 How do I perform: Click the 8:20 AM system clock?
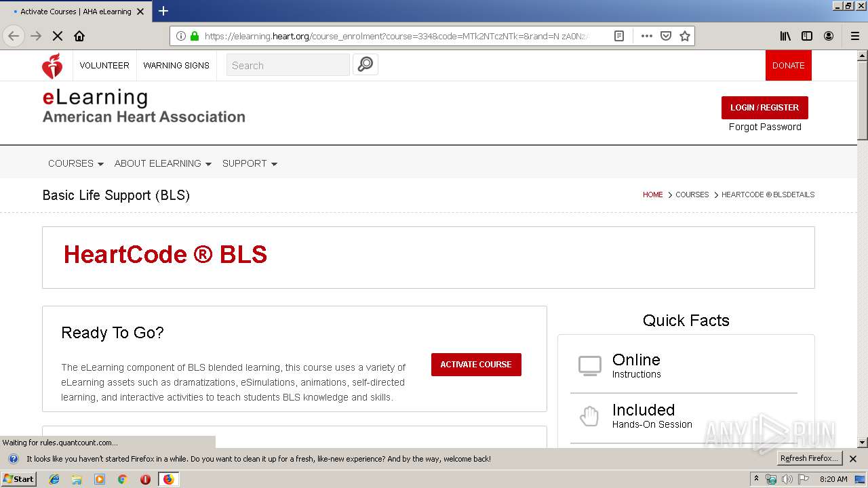(833, 479)
